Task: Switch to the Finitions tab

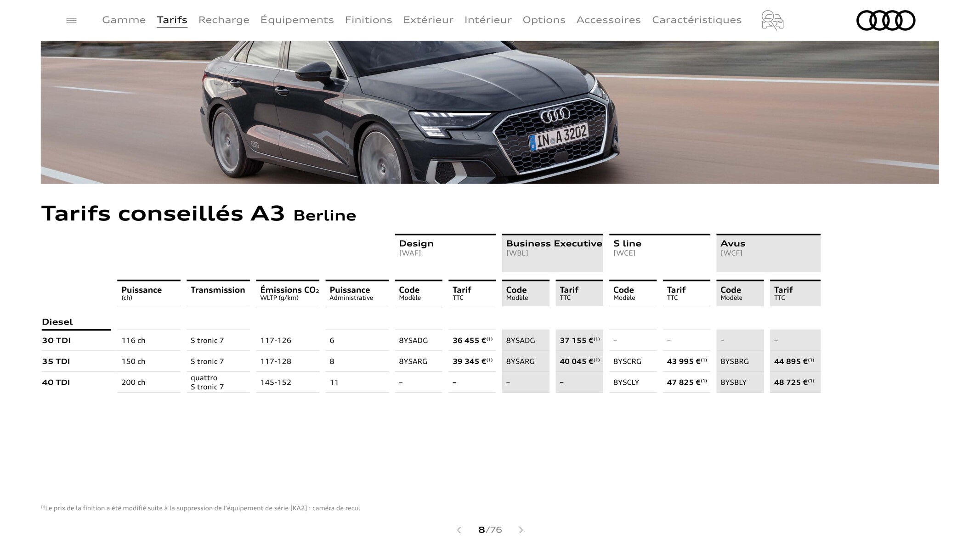Action: tap(368, 20)
